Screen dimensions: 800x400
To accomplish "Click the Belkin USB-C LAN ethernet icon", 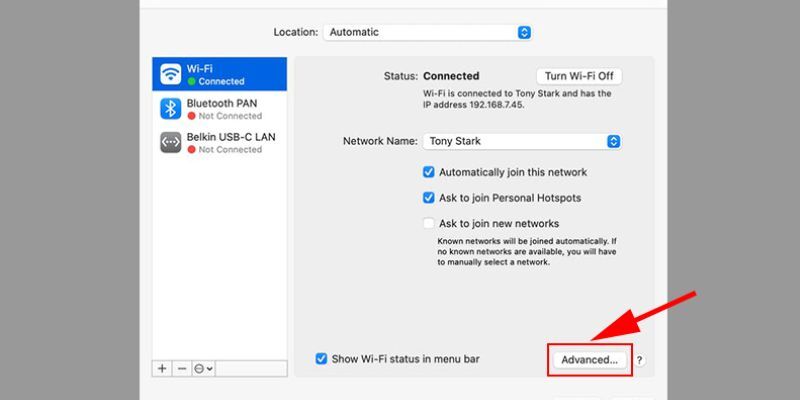I will tap(170, 142).
